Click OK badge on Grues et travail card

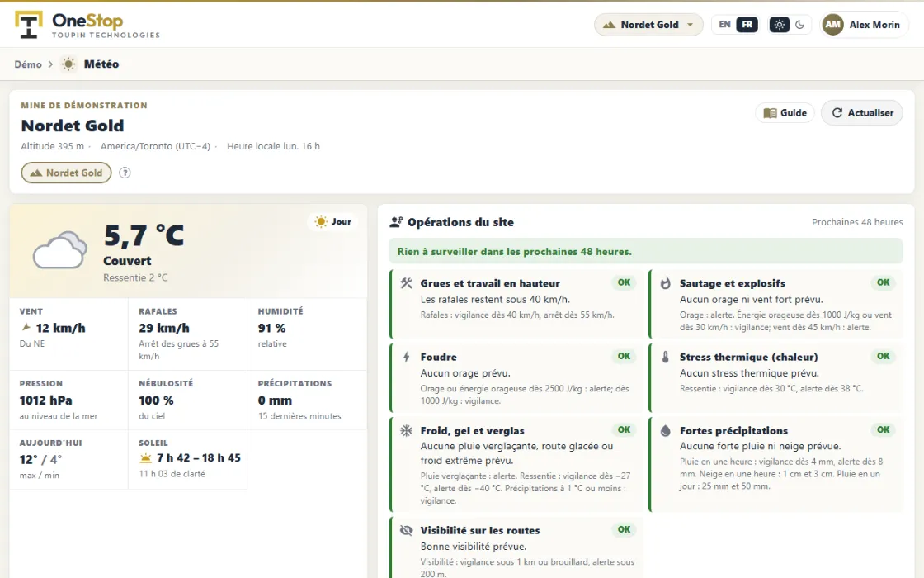tap(624, 282)
